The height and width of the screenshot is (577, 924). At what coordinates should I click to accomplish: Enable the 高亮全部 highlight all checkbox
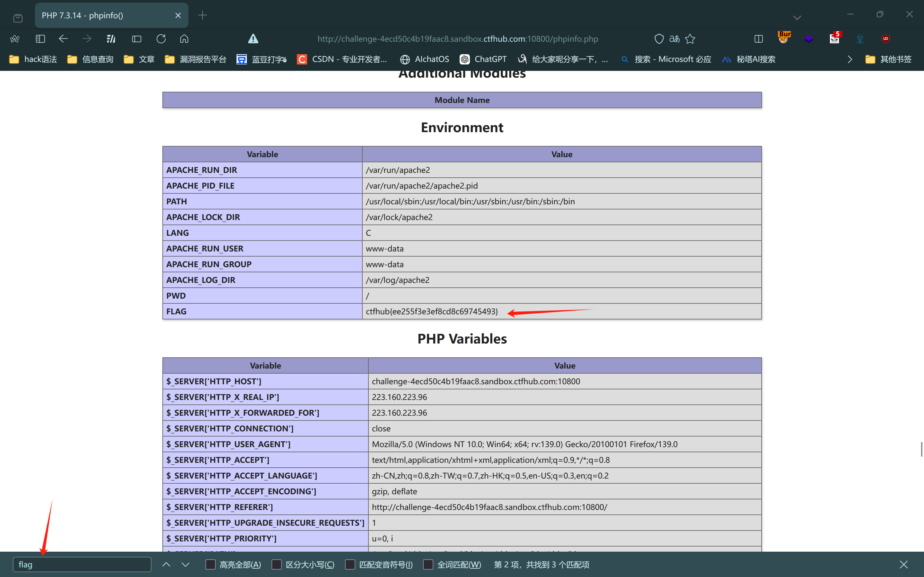point(211,564)
